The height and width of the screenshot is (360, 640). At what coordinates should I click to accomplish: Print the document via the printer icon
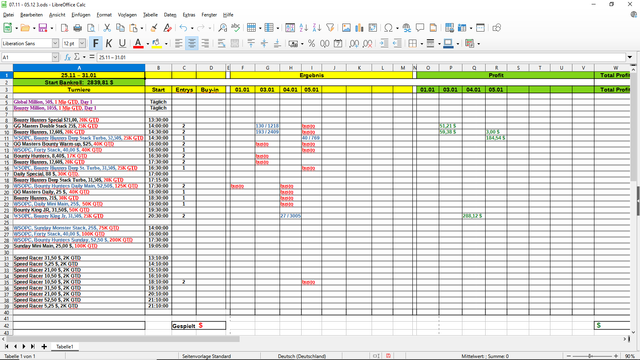click(x=78, y=28)
